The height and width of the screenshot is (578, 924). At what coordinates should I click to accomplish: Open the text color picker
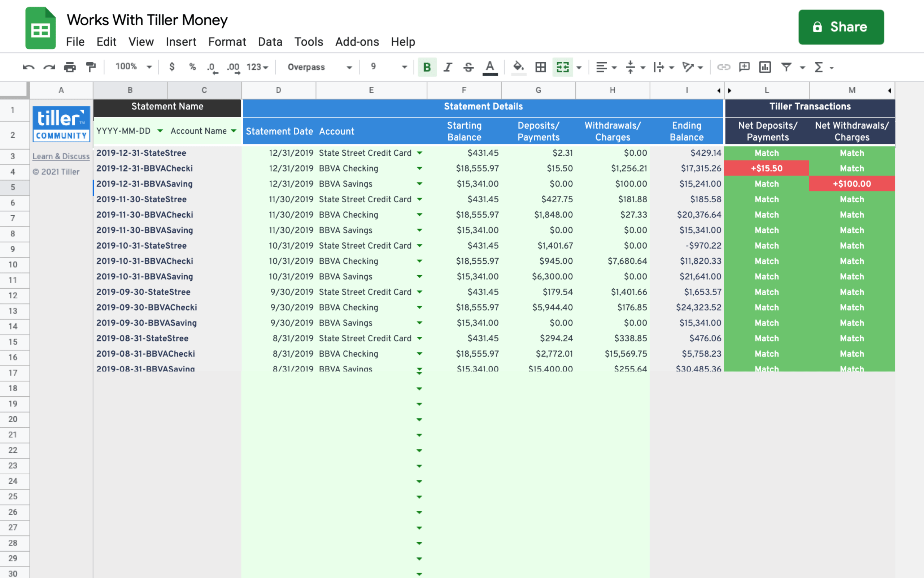point(490,68)
